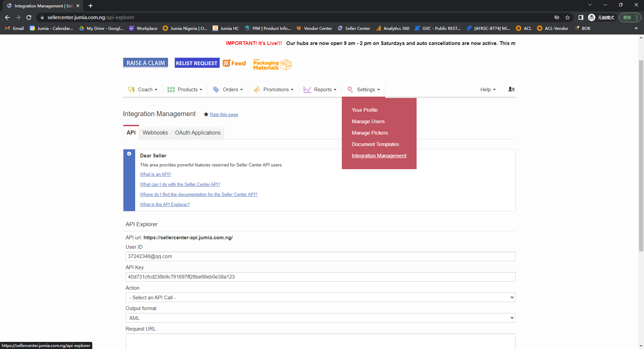This screenshot has width=644, height=349.
Task: Click the API Key input field
Action: [320, 277]
